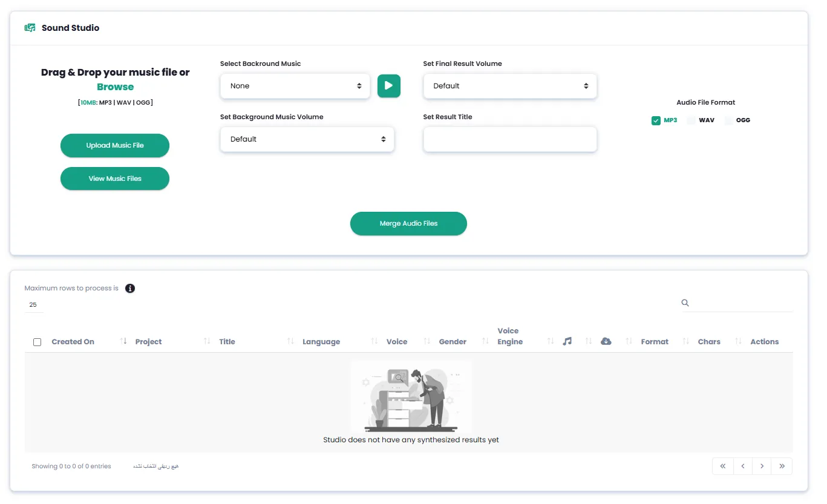Uncheck the MP3 audio format checkbox

[656, 120]
